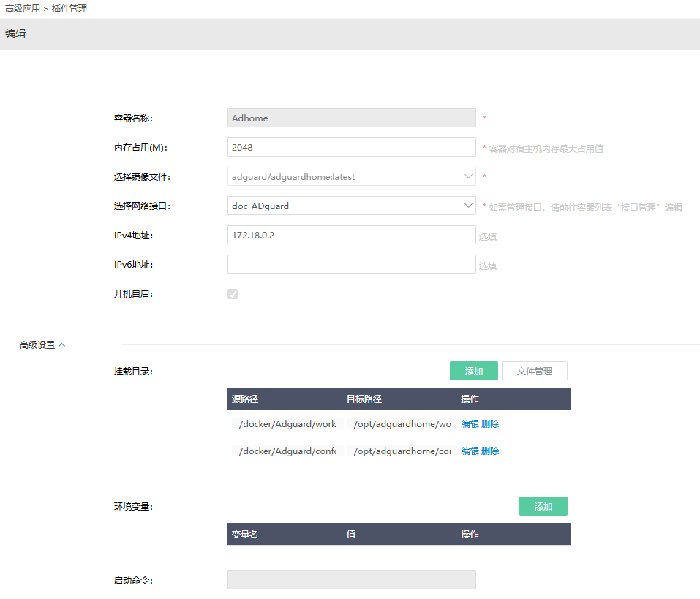Image resolution: width=700 pixels, height=599 pixels.
Task: Click the IPv4地址 field 172.18.0.2
Action: pos(351,236)
